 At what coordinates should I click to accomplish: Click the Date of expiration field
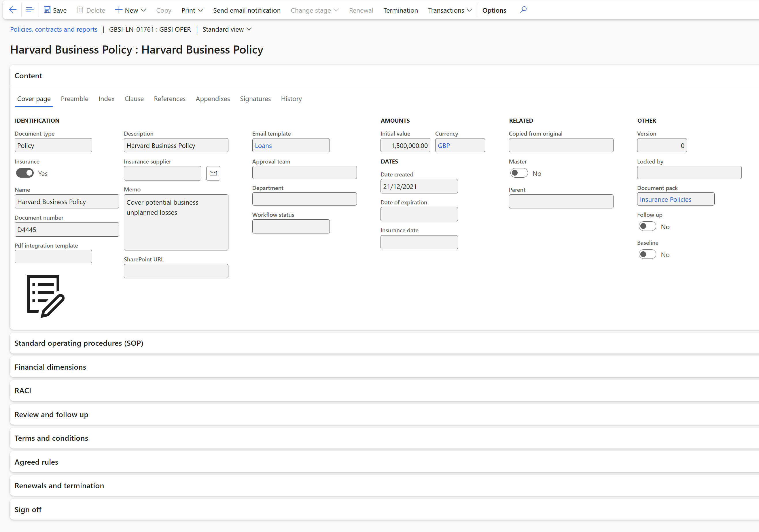419,214
